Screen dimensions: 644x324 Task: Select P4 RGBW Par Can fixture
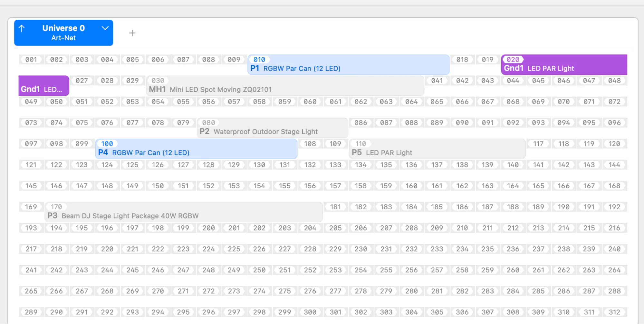tap(196, 149)
